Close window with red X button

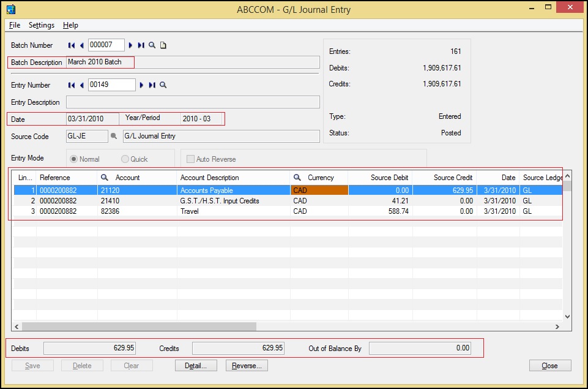tap(570, 7)
